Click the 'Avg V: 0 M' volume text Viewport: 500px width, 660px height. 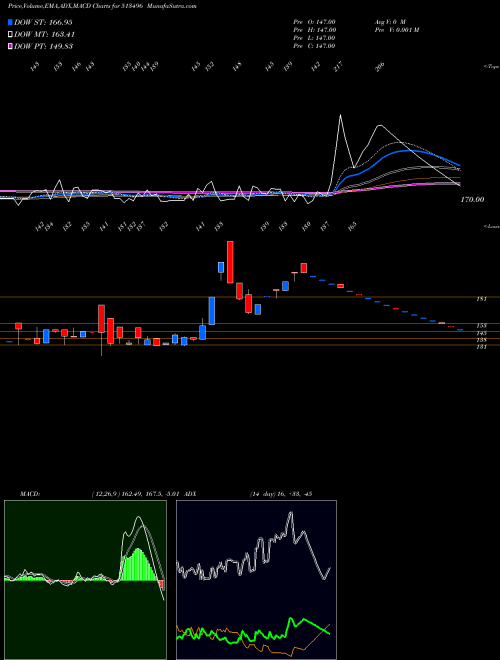point(389,22)
